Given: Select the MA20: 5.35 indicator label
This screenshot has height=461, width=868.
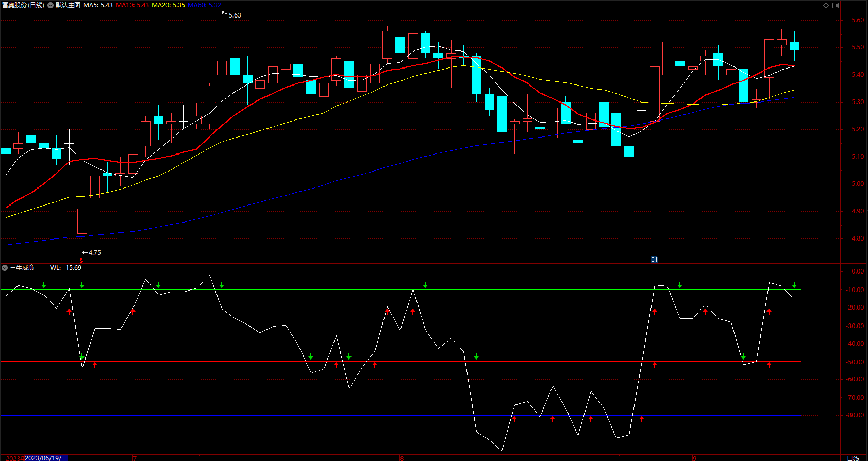Looking at the screenshot, I should pyautogui.click(x=168, y=5).
